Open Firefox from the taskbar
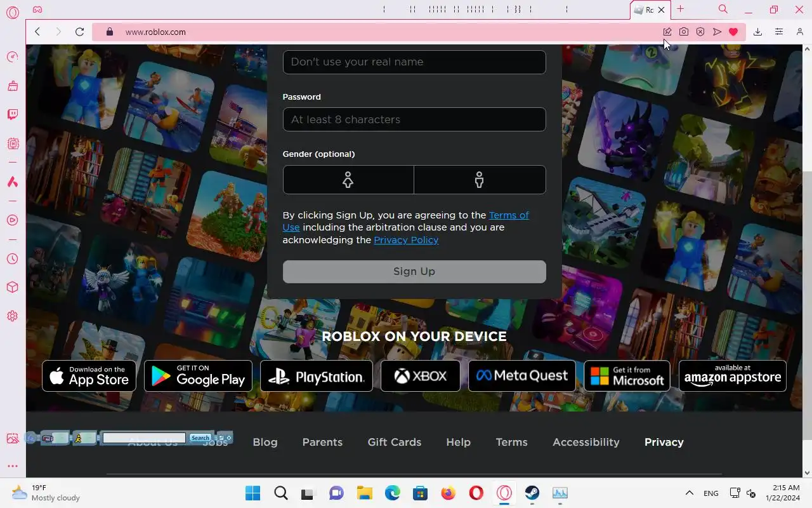 (x=449, y=493)
